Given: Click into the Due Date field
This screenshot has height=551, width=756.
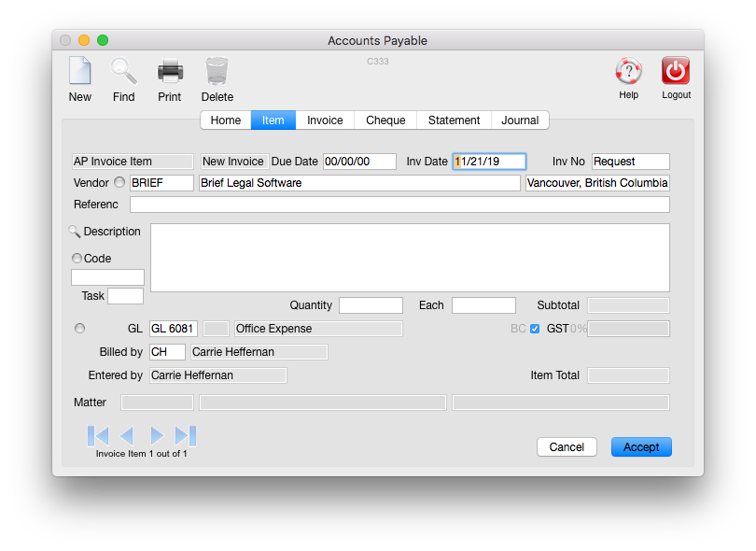Looking at the screenshot, I should (359, 162).
